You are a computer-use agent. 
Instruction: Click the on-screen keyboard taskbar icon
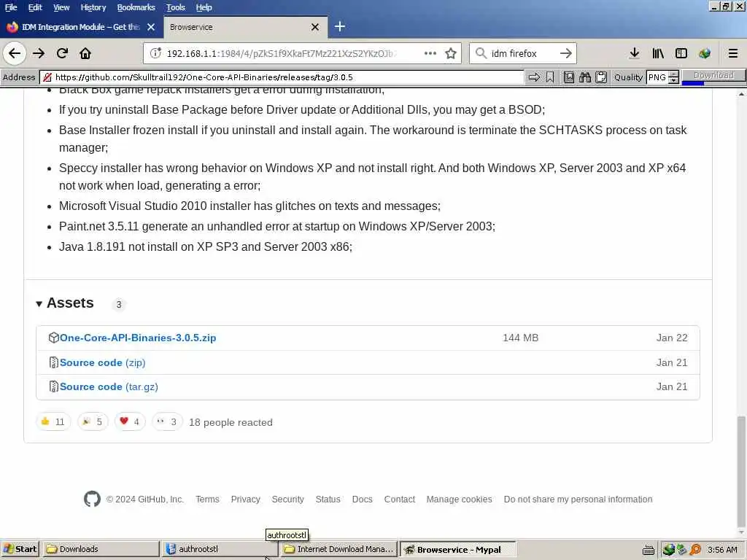pos(648,550)
